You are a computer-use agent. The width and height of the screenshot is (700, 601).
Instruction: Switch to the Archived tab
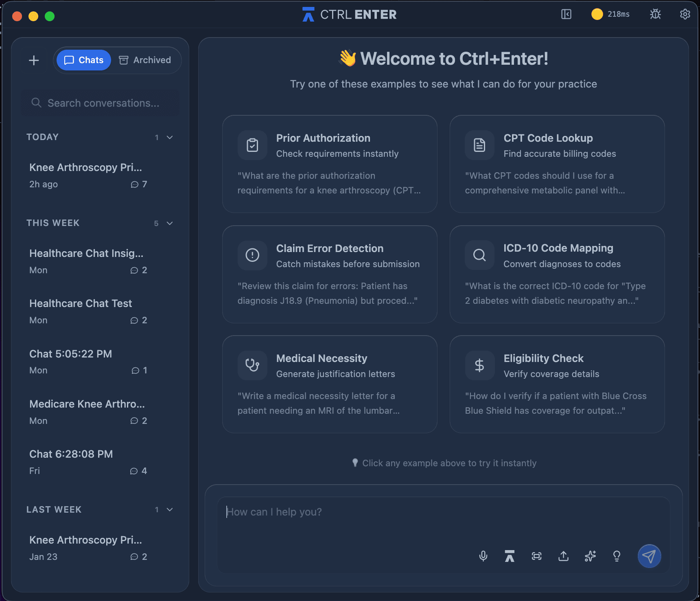click(x=145, y=60)
